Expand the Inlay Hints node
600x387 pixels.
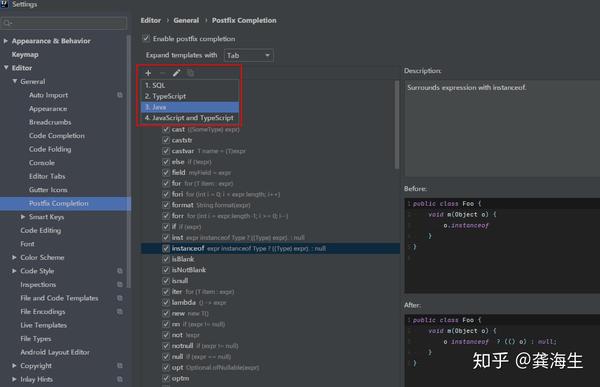pyautogui.click(x=14, y=379)
